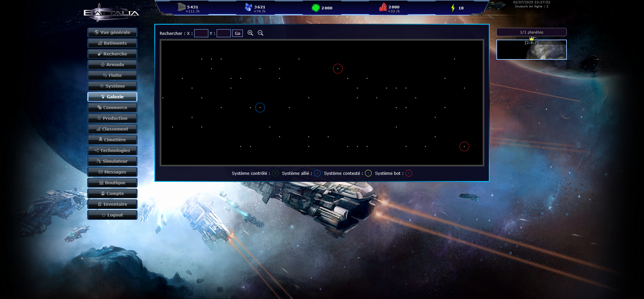Viewport: 644px width, 299px height.
Task: Click the crown icon above planet thumbnail
Action: click(532, 39)
